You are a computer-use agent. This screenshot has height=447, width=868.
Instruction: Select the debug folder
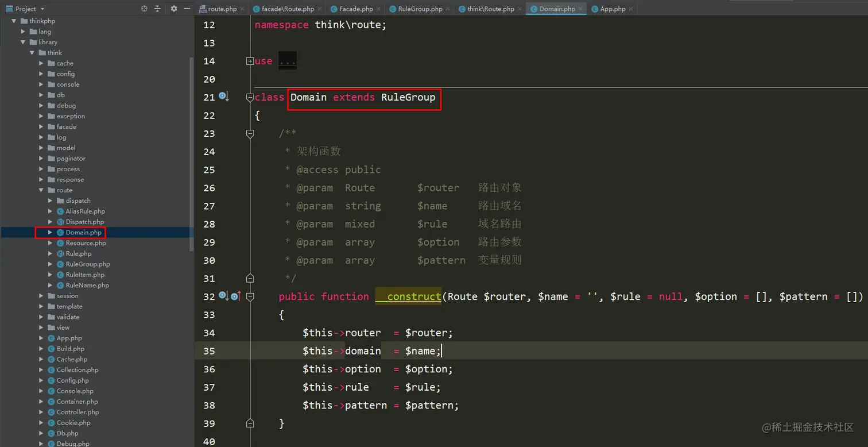66,106
